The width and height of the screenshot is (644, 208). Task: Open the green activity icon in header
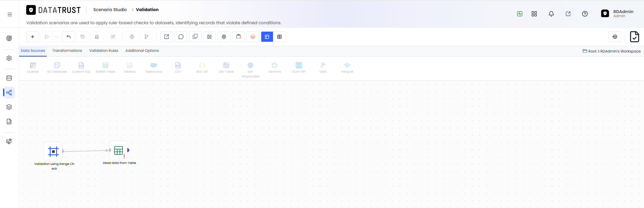coord(520,14)
